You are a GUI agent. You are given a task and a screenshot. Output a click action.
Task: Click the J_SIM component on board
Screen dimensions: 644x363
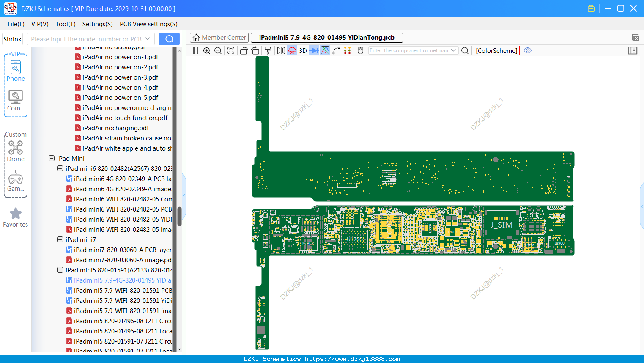point(501,225)
